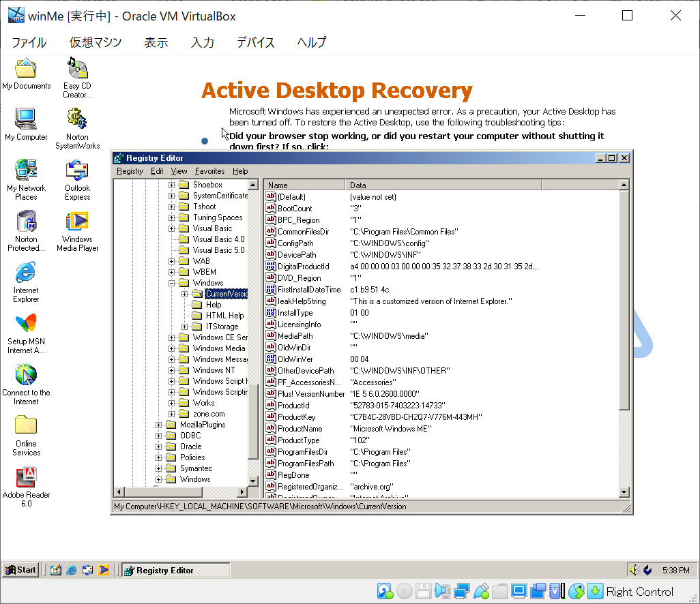Select the HTML Help registry key

pos(224,316)
